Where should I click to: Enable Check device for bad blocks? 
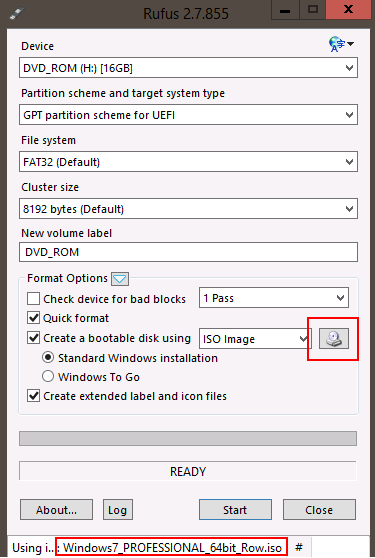point(33,299)
